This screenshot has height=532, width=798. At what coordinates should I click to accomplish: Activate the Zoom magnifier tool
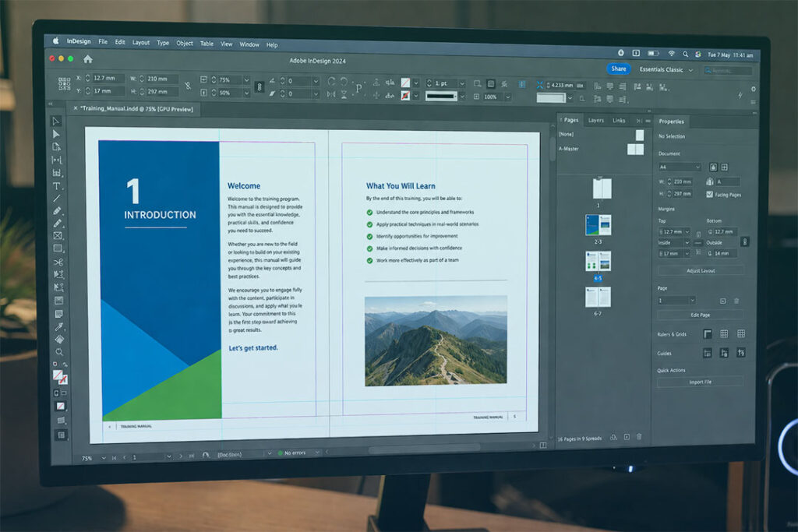58,352
